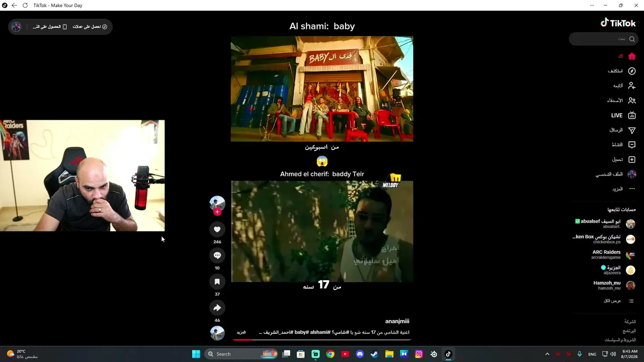Click the TikTok logo

(x=618, y=23)
